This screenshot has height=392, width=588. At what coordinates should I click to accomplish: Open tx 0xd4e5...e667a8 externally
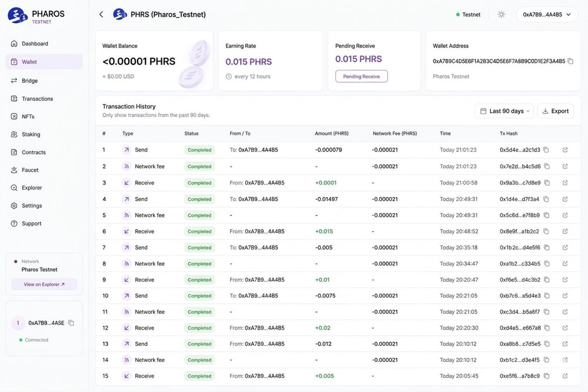565,328
